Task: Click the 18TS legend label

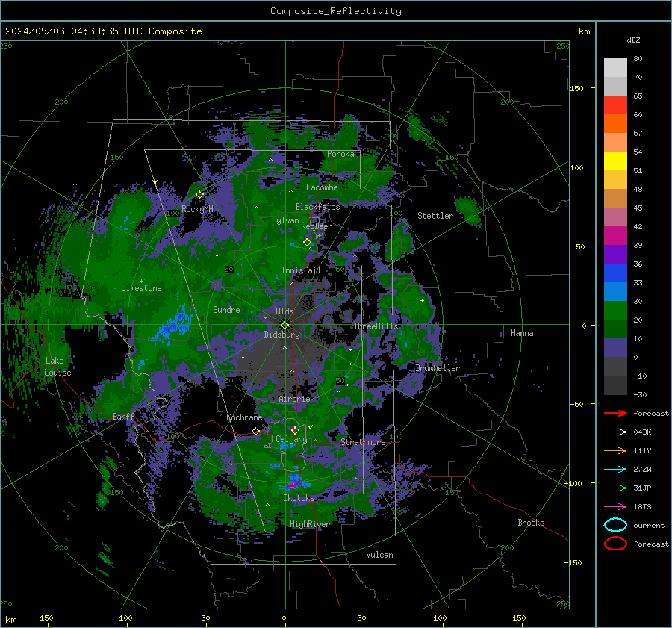Action: pos(642,507)
